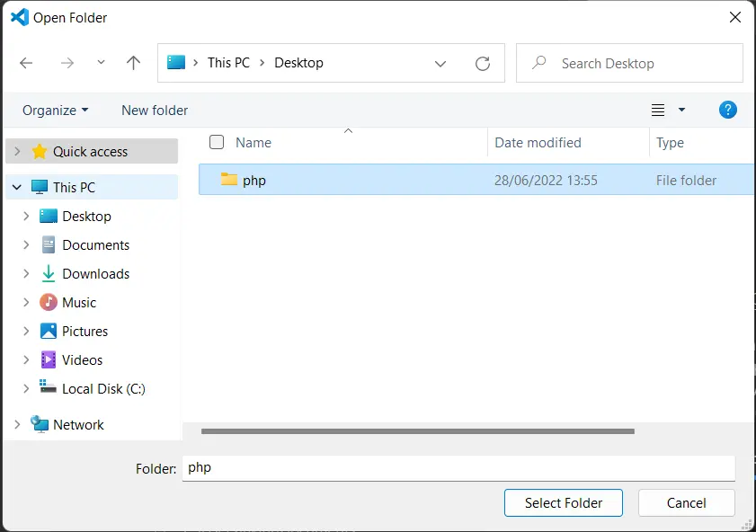The image size is (756, 532).
Task: Click the view layout list icon
Action: coord(658,110)
